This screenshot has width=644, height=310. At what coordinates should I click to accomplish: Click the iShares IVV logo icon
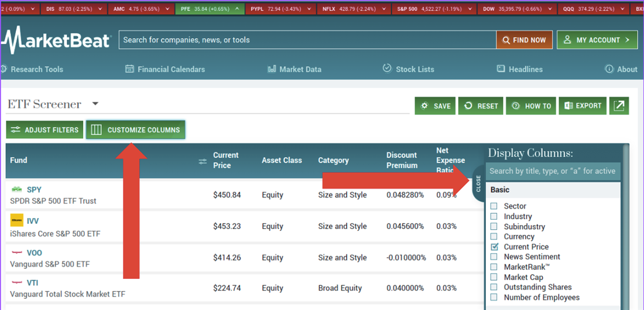[x=16, y=221]
